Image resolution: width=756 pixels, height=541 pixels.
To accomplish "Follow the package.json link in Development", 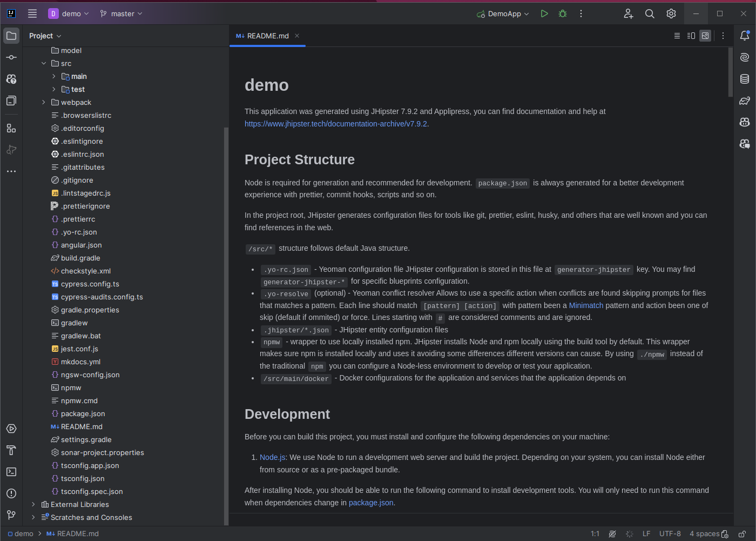I will 371,503.
